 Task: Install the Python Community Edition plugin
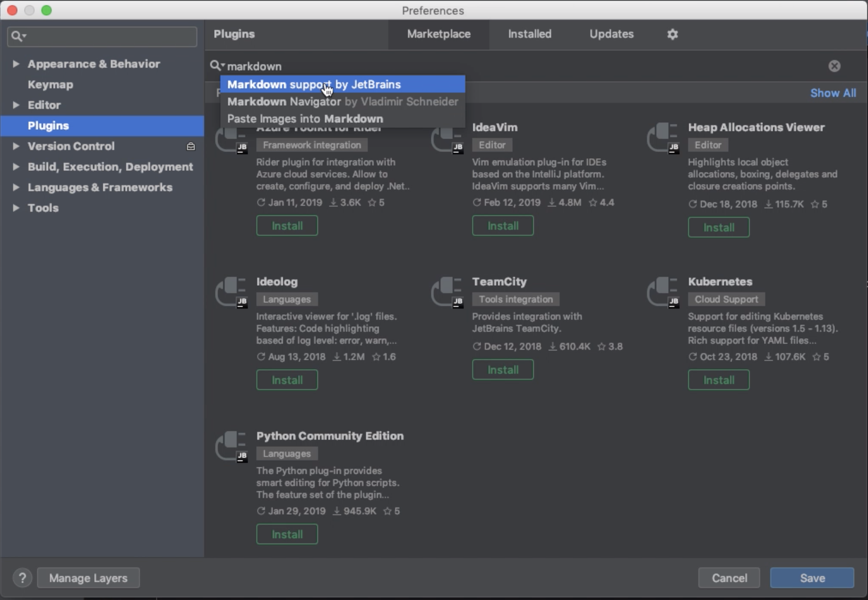[x=287, y=534]
